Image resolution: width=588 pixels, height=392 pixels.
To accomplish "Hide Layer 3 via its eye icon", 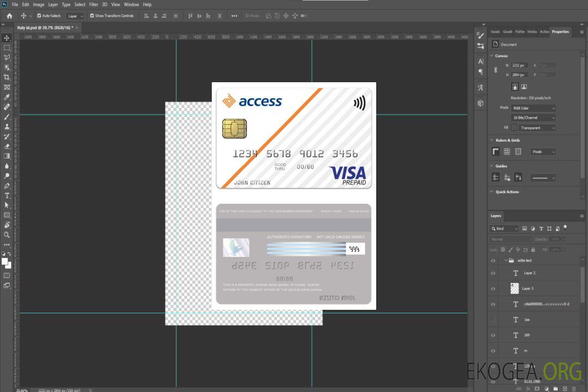I will tap(493, 289).
